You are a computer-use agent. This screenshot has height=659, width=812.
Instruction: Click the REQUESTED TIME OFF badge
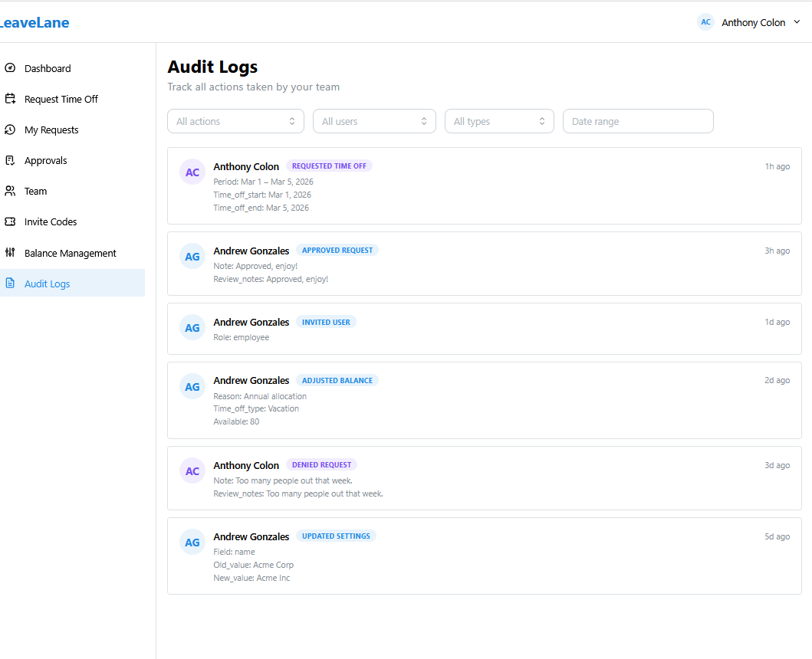[x=329, y=166]
